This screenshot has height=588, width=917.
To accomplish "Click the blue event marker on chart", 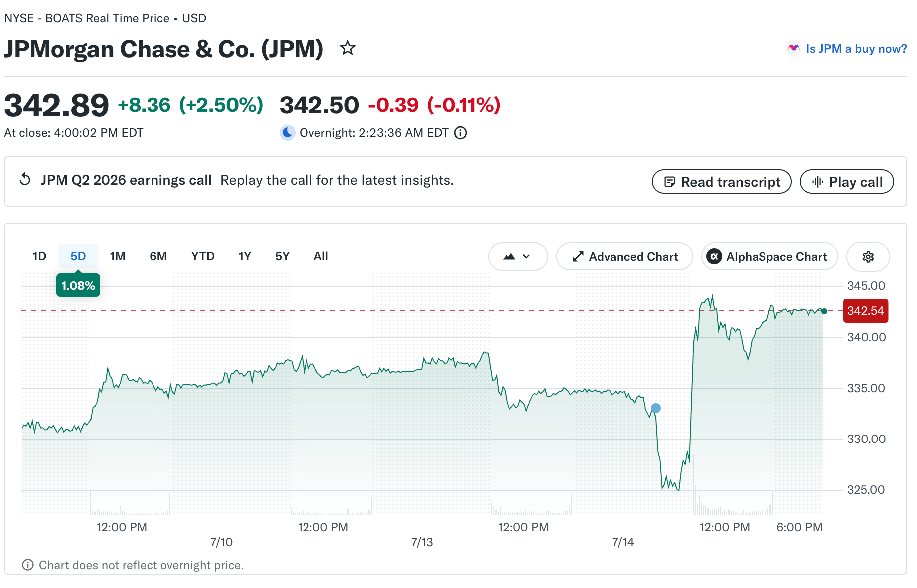I will point(656,408).
